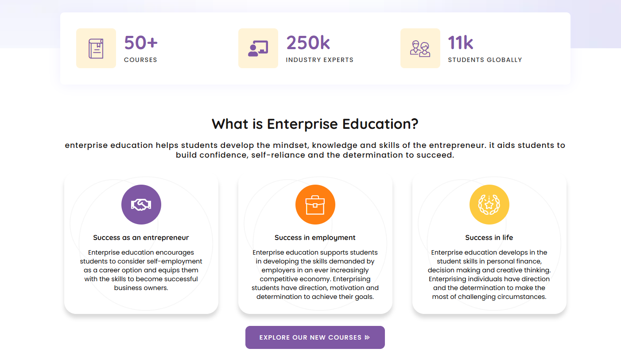Click the double arrow on Explore button
Image resolution: width=621 pixels, height=364 pixels.
367,337
